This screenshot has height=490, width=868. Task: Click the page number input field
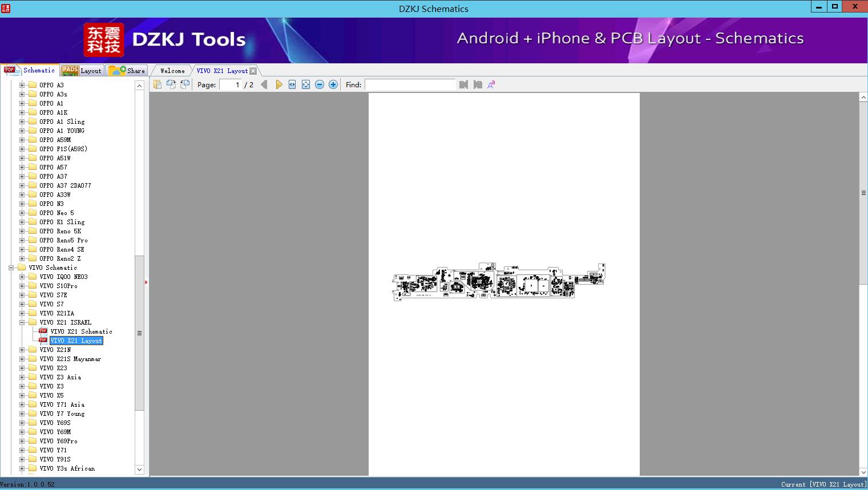[x=231, y=84]
